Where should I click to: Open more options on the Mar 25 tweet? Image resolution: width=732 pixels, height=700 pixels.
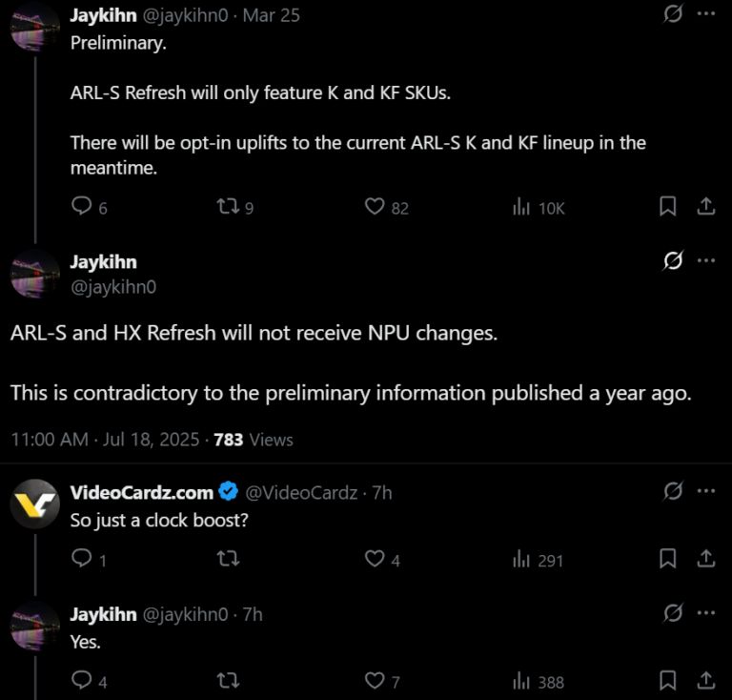pos(706,15)
